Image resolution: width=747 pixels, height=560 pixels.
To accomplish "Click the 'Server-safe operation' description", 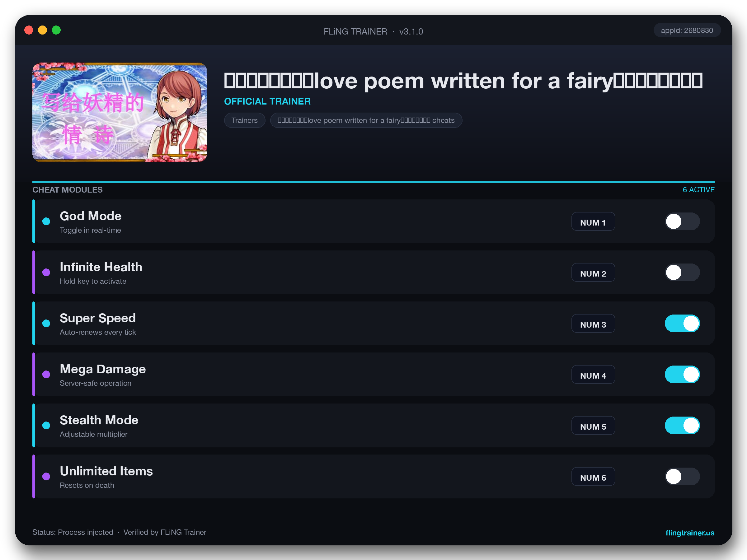I will tap(96, 383).
